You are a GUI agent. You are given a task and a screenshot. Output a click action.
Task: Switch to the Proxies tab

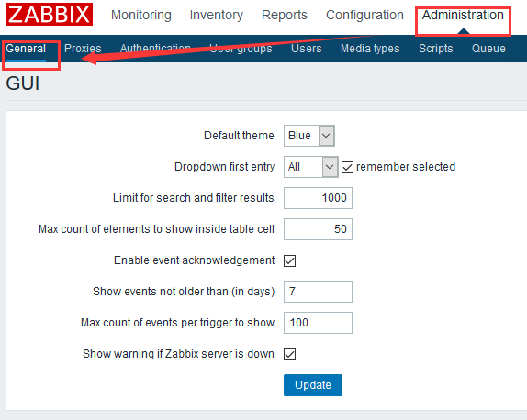(83, 49)
